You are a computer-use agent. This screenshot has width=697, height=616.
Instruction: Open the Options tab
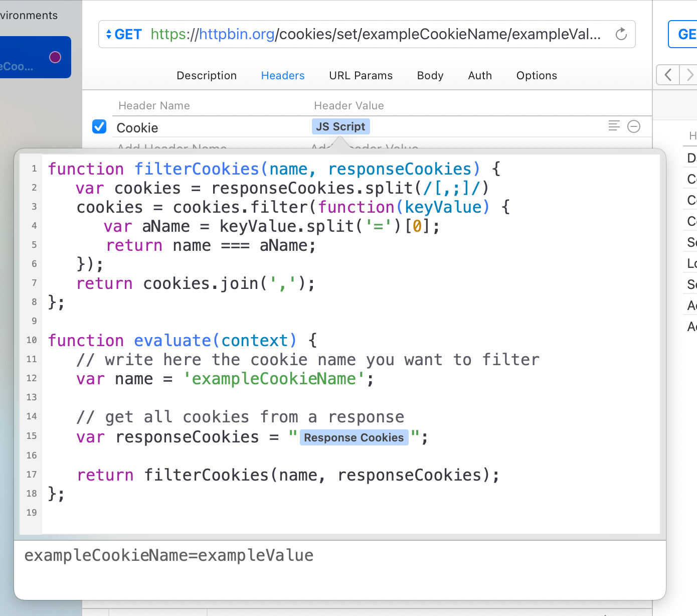[x=537, y=75]
